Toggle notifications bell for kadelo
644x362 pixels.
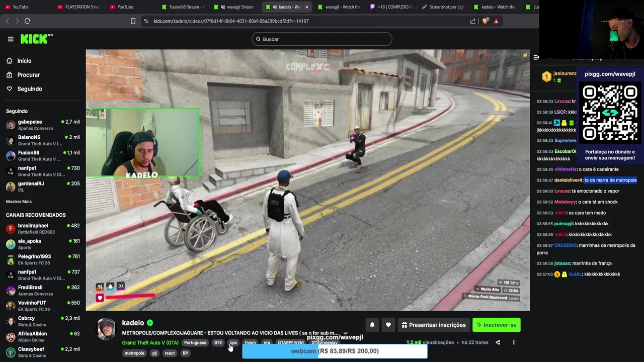click(372, 325)
